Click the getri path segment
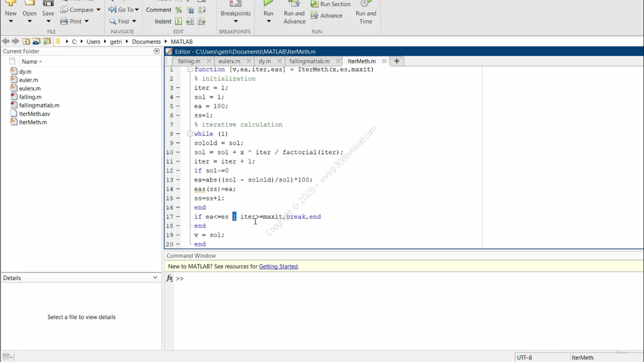644x362 pixels. (116, 42)
